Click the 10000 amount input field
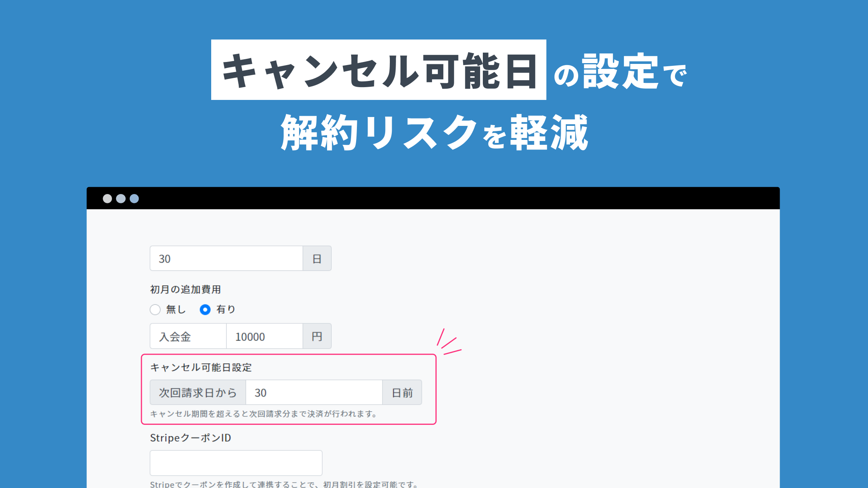The width and height of the screenshot is (868, 488). tap(264, 336)
